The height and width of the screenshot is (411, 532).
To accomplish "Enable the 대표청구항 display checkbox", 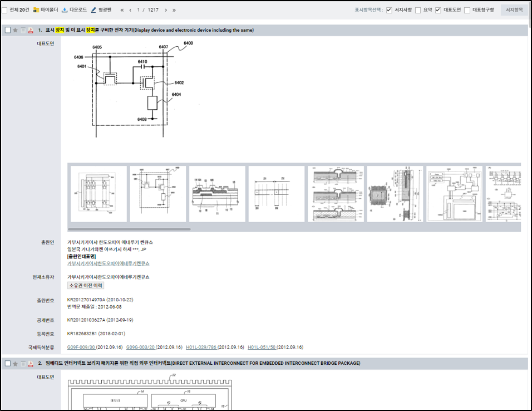I will point(467,10).
